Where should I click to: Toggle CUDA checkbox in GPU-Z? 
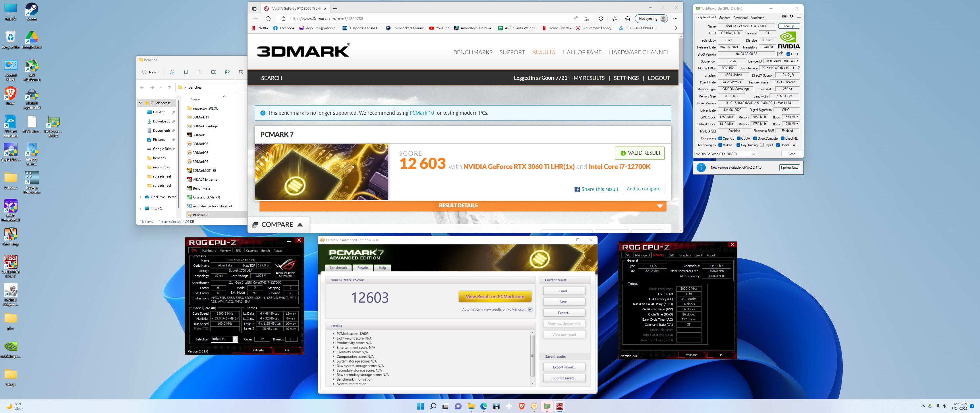pyautogui.click(x=739, y=138)
